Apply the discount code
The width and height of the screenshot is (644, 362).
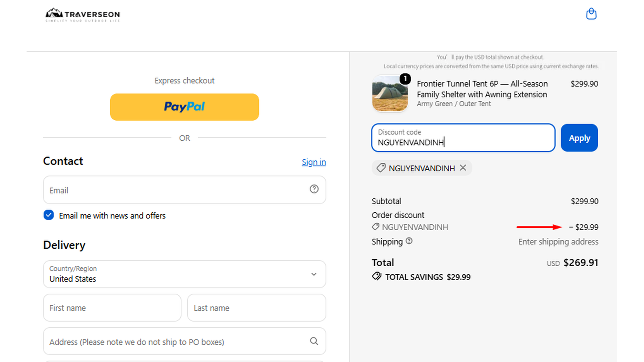point(579,138)
